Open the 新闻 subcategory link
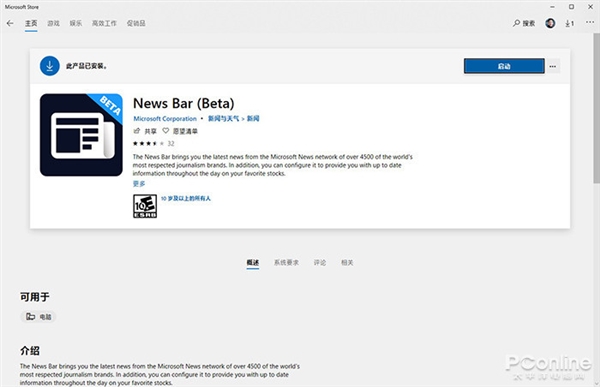This screenshot has height=387, width=600. click(253, 119)
